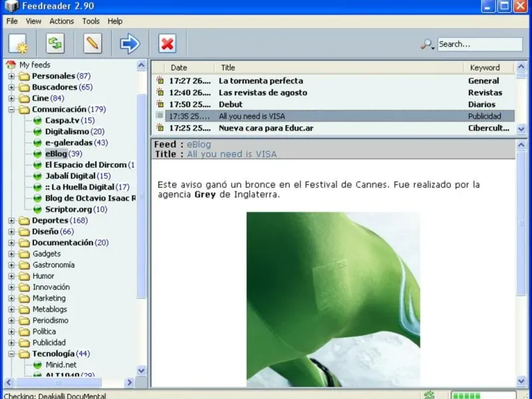Open the File menu
532x399 pixels.
click(12, 21)
